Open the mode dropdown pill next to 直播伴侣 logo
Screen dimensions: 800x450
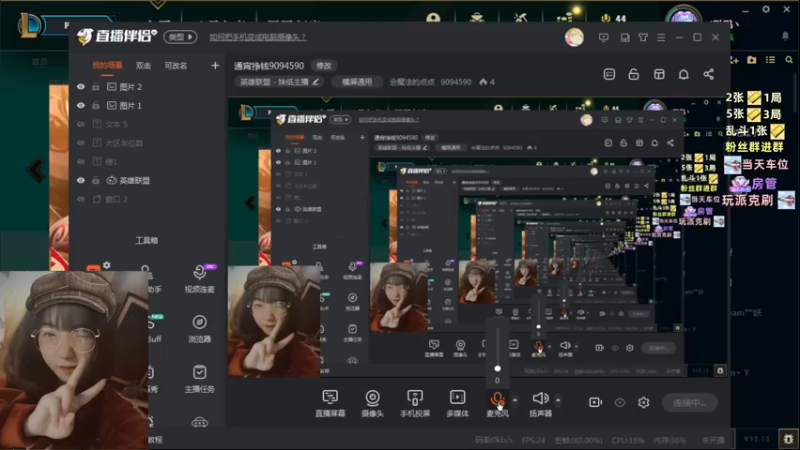pos(180,37)
